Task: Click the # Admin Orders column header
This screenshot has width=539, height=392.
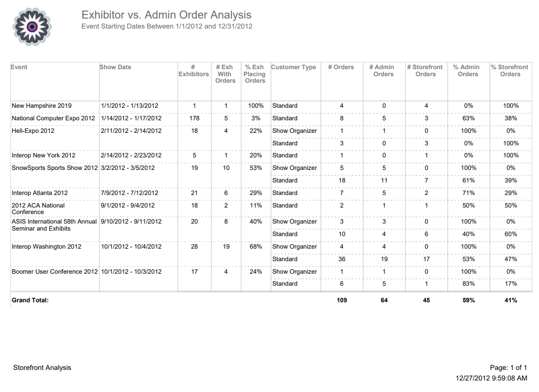Action: (383, 71)
